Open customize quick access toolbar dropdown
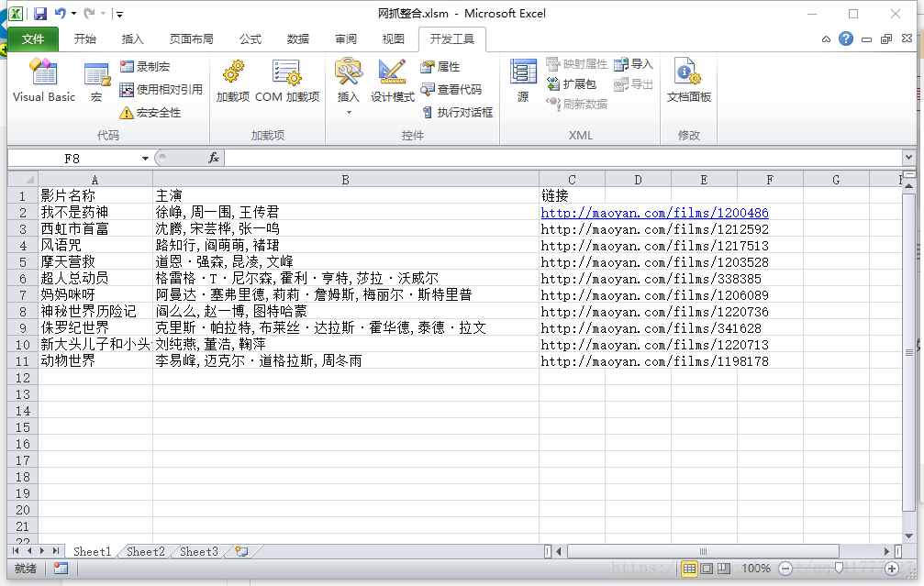 click(119, 14)
